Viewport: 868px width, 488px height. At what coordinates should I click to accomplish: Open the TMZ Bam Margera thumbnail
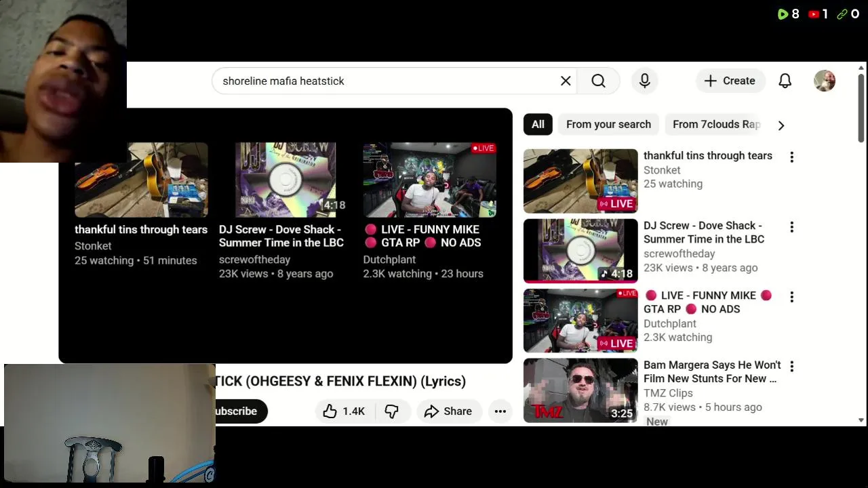(x=580, y=390)
